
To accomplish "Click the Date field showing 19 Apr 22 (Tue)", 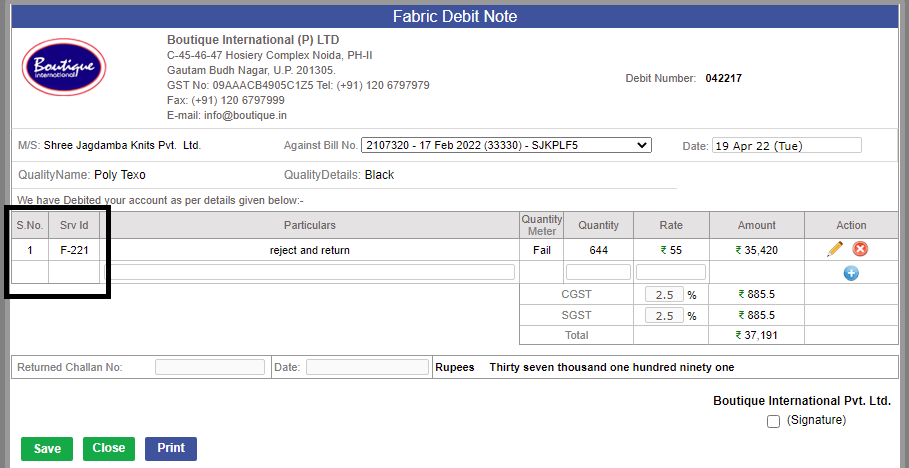I will pyautogui.click(x=787, y=146).
